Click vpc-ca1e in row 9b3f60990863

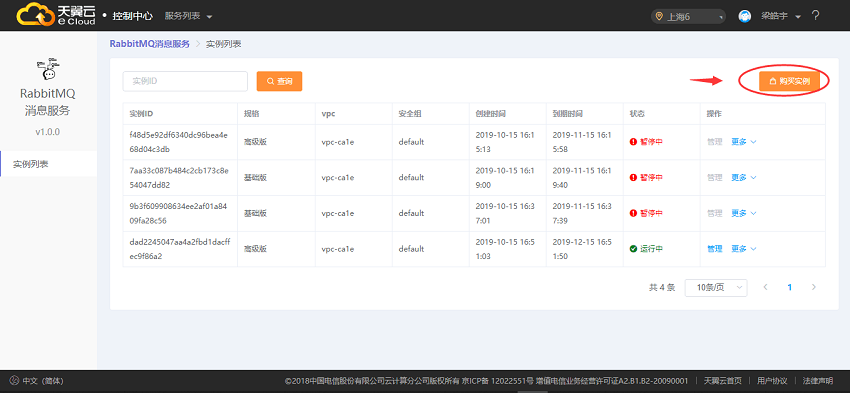(338, 214)
